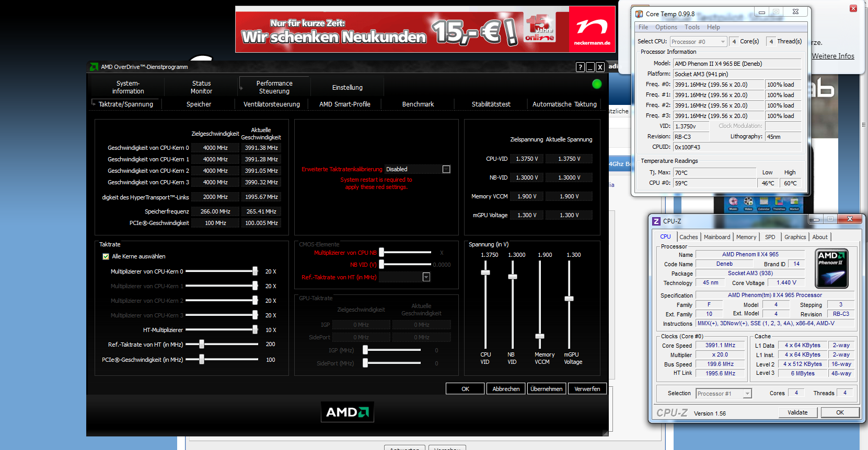The width and height of the screenshot is (868, 450).
Task: Open the About tab in CPU-Z
Action: pos(820,237)
